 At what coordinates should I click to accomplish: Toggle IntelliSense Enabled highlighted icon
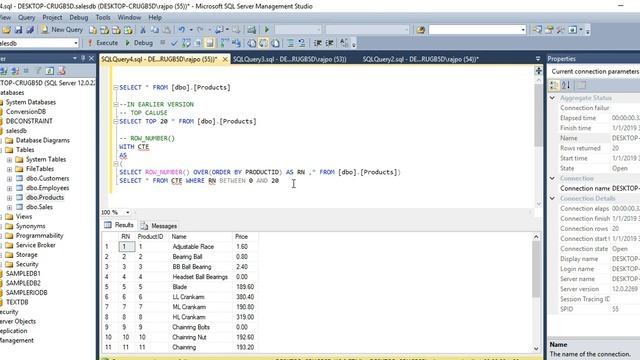(210, 43)
